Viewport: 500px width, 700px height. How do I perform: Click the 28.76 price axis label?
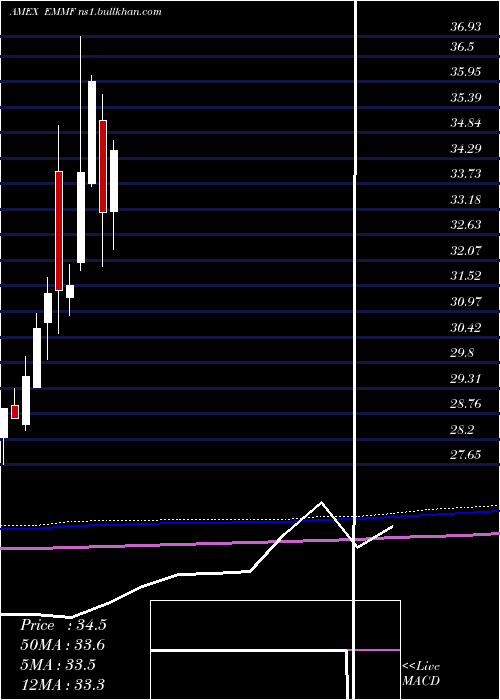click(x=466, y=404)
